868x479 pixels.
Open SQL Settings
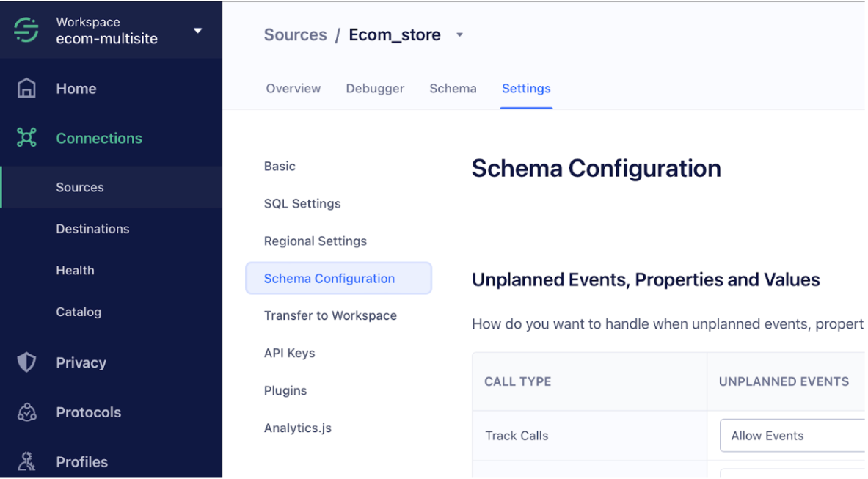tap(302, 203)
